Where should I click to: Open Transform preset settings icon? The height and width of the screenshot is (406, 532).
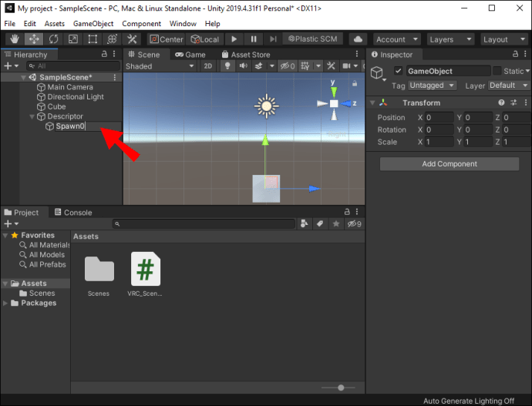click(x=513, y=102)
